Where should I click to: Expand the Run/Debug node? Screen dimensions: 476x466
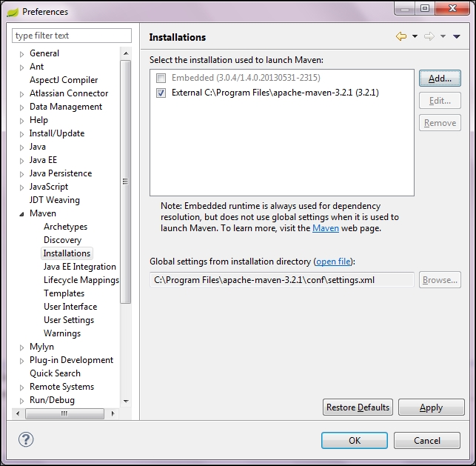[22, 401]
